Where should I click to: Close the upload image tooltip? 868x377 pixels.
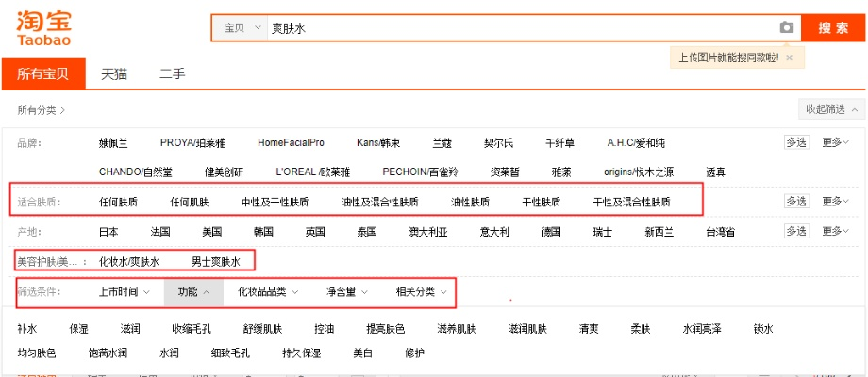(x=789, y=57)
